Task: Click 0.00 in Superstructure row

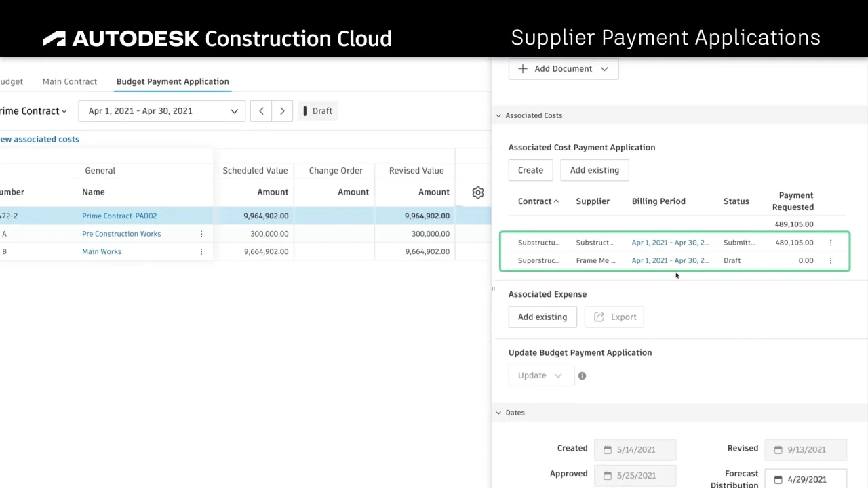Action: (x=806, y=260)
